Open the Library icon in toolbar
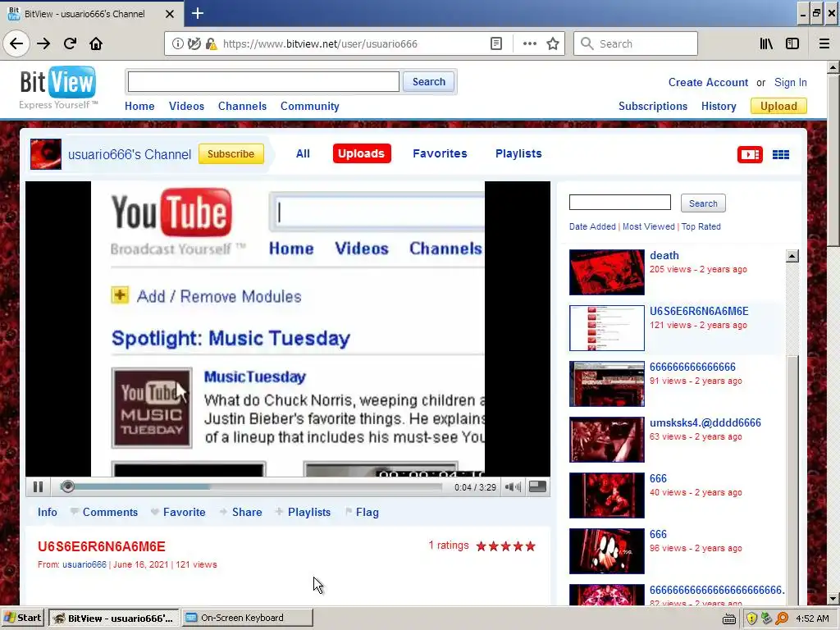The height and width of the screenshot is (630, 840). [x=766, y=44]
